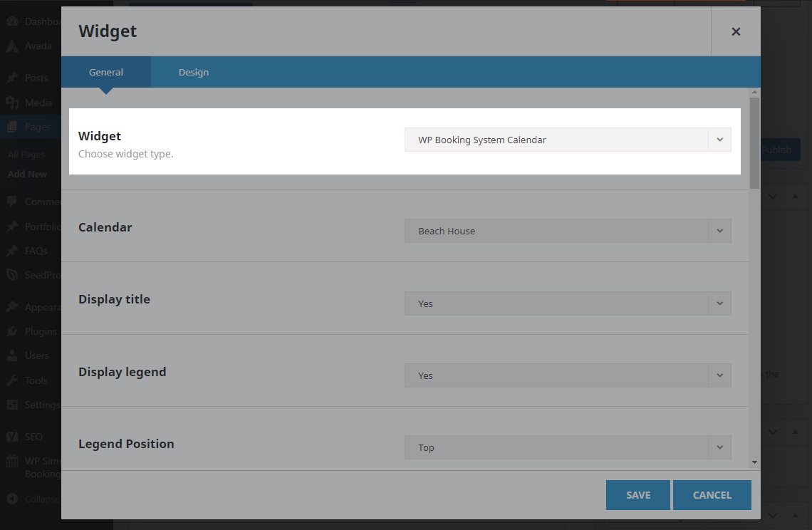Screen dimensions: 812x530
Task: Select the Avada theme menu icon
Action: click(x=12, y=46)
